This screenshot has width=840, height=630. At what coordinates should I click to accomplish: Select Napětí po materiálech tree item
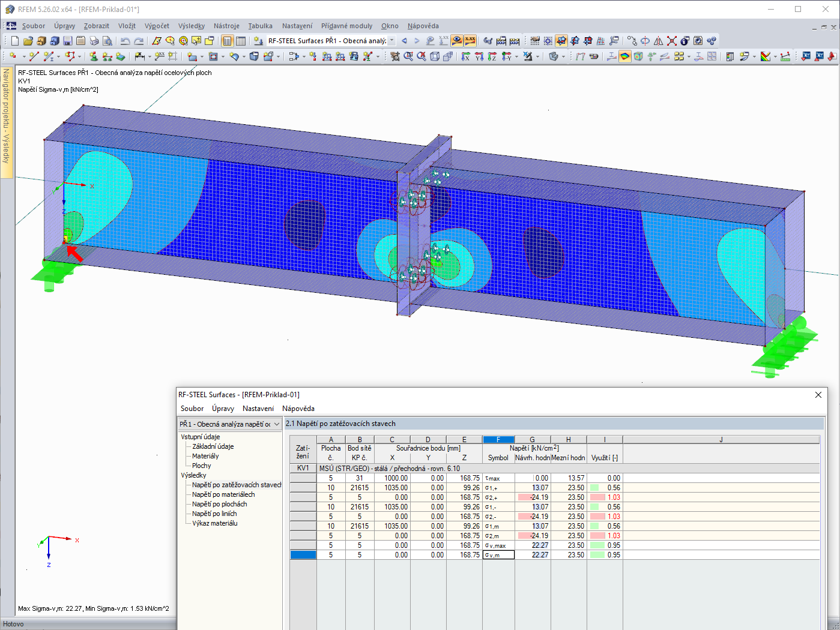[x=223, y=494]
